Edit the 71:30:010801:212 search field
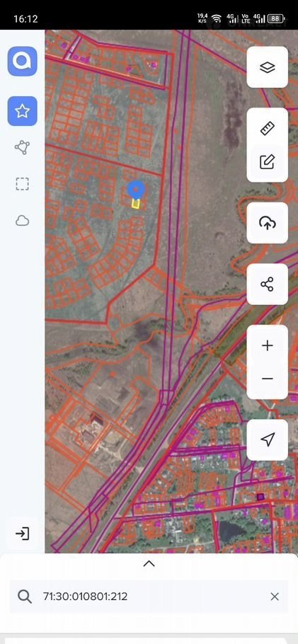This screenshot has height=644, width=298. point(149,597)
